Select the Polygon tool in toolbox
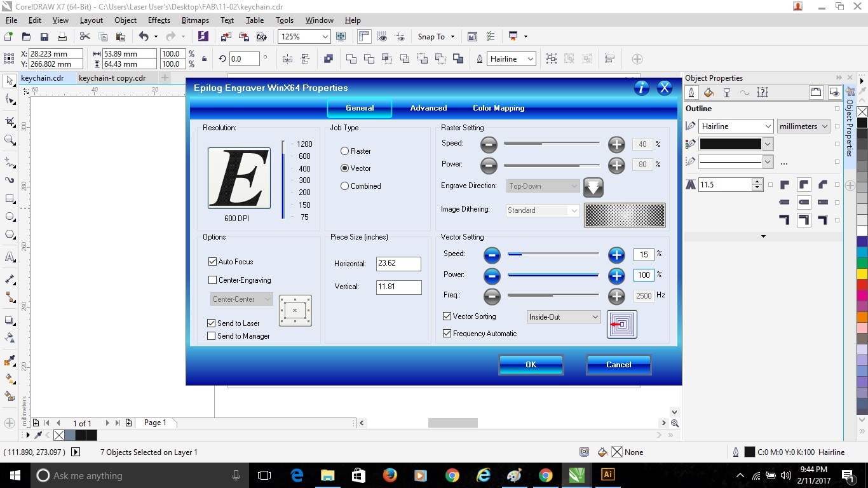868x488 pixels. point(10,234)
